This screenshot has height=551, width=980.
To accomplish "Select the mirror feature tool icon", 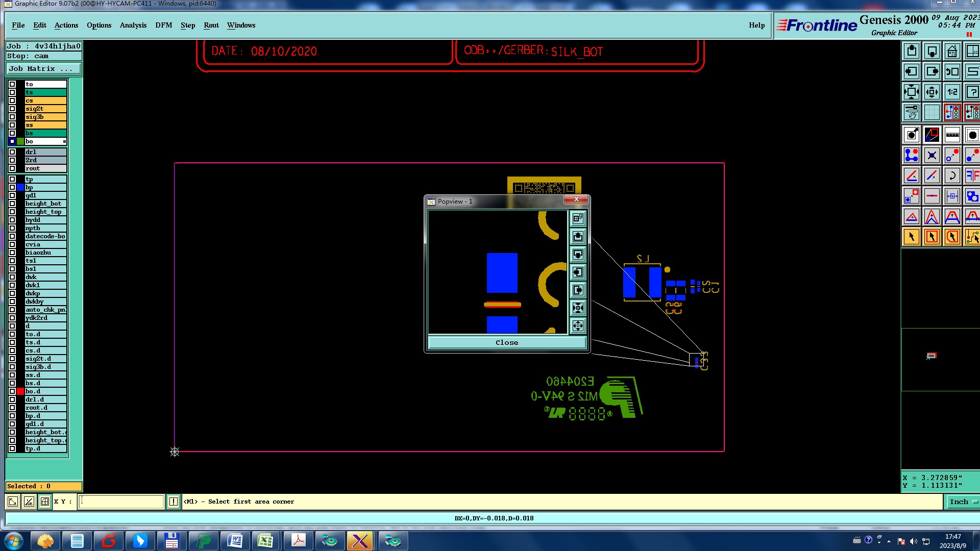I will (972, 176).
